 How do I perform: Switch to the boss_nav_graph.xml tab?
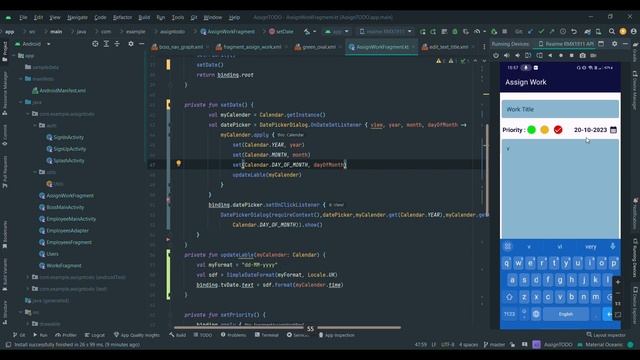178,47
